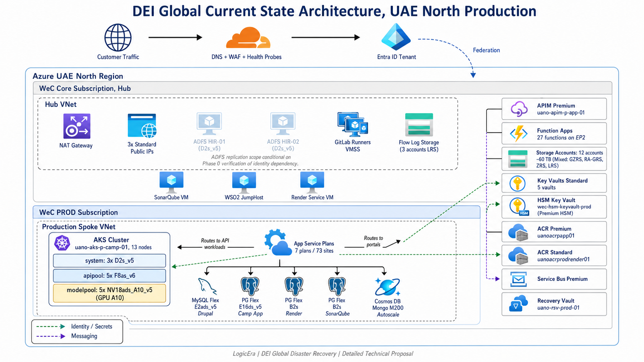Select the PG Flex SonarQube elephant icon
This screenshot has height=362, width=644.
tap(337, 287)
